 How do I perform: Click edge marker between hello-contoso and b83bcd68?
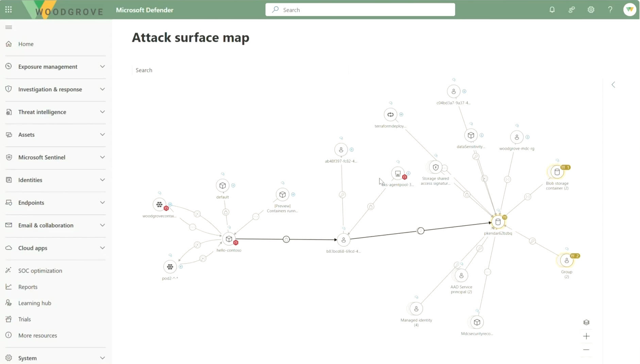[286, 239]
